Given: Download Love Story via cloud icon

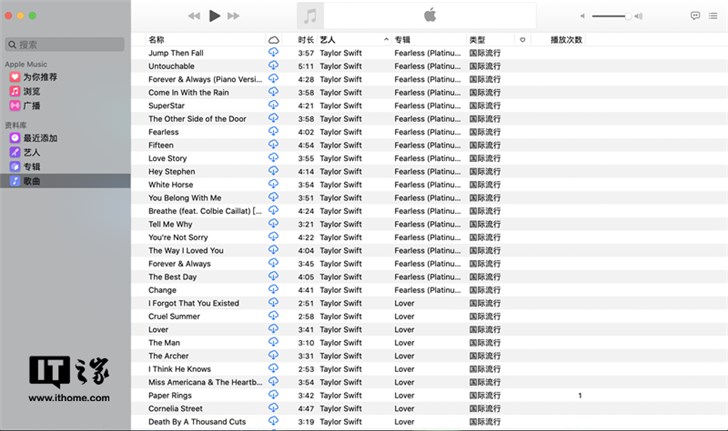Looking at the screenshot, I should tap(273, 157).
